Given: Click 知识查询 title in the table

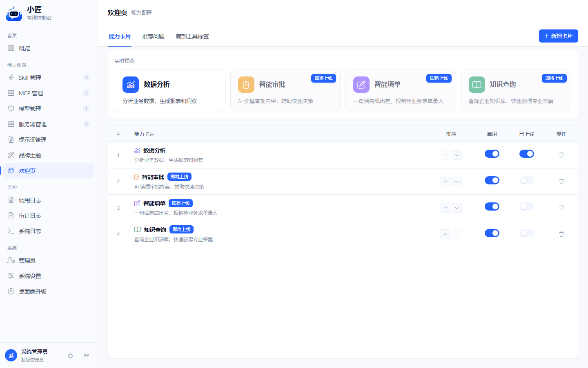Looking at the screenshot, I should (155, 230).
